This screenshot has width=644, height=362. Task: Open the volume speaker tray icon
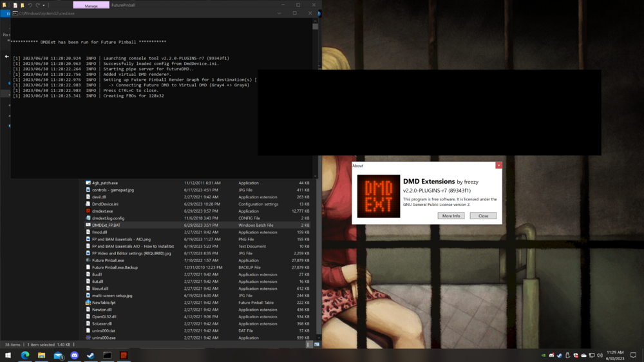(600, 356)
